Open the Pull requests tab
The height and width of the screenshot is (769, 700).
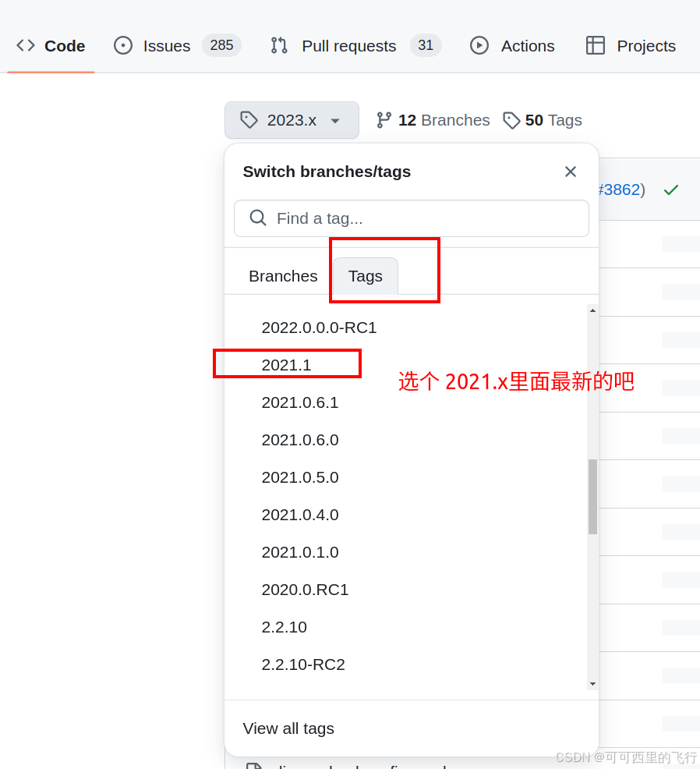tap(356, 45)
